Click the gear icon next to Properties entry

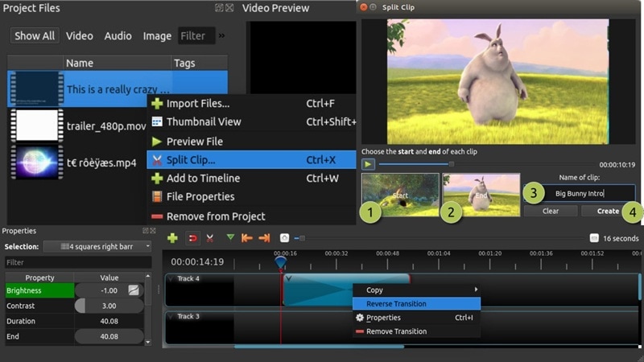tap(360, 317)
